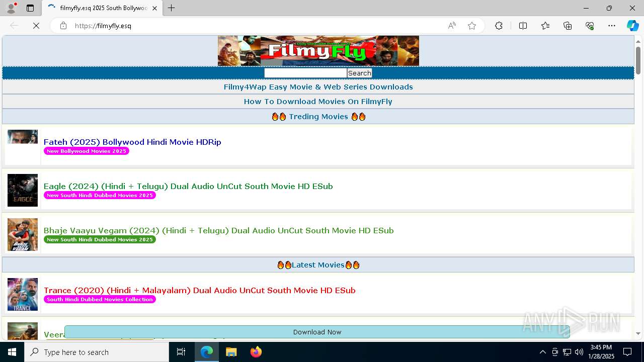Switch to Microsoft Edge taskbar icon

click(x=207, y=352)
